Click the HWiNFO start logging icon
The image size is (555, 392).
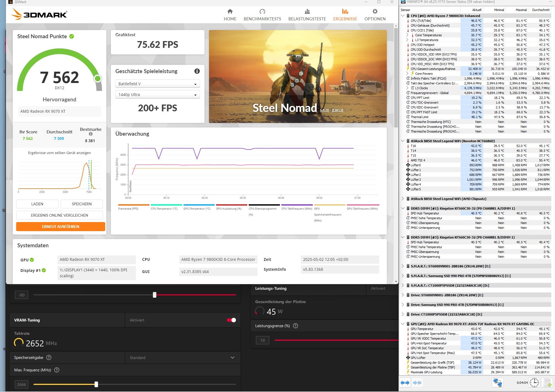pos(547,383)
